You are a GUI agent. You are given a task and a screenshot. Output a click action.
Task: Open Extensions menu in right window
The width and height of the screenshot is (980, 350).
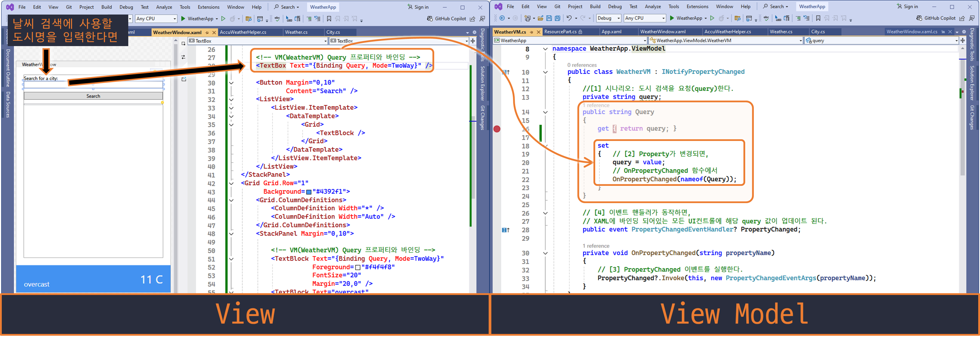point(697,7)
